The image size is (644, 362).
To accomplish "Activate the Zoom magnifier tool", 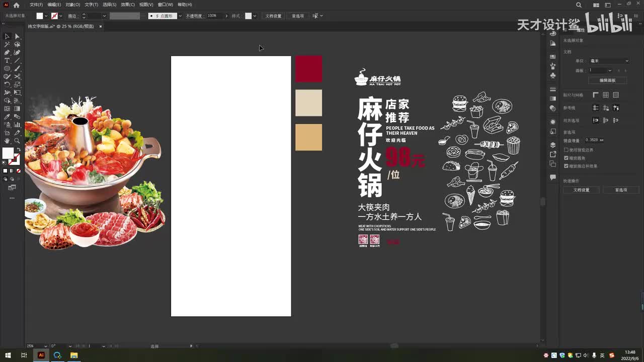I will point(17,141).
